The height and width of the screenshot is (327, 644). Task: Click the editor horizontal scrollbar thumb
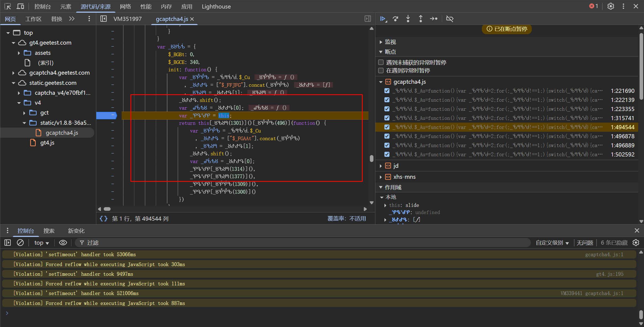107,209
